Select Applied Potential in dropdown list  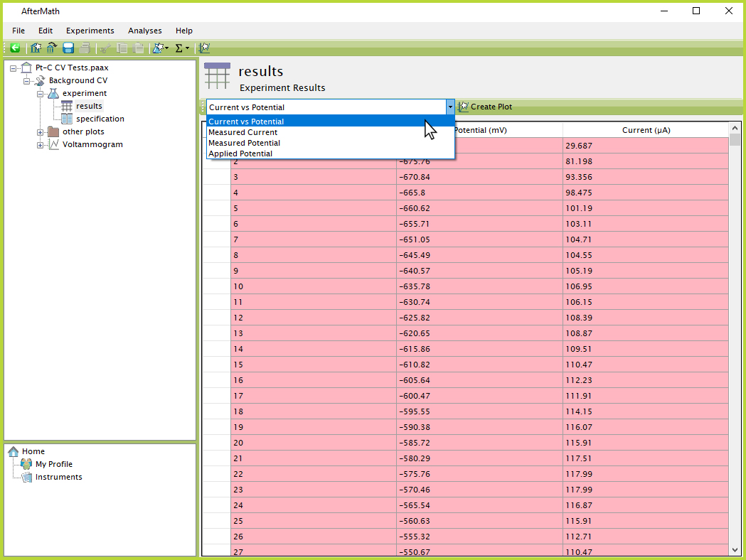coord(240,154)
